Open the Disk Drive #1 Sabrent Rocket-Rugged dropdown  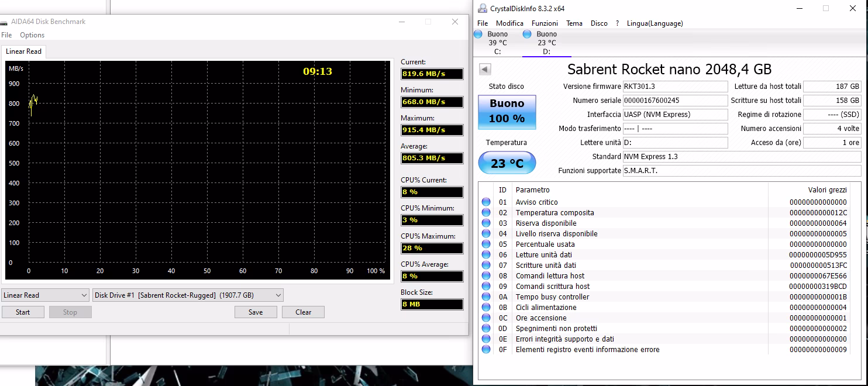point(188,295)
